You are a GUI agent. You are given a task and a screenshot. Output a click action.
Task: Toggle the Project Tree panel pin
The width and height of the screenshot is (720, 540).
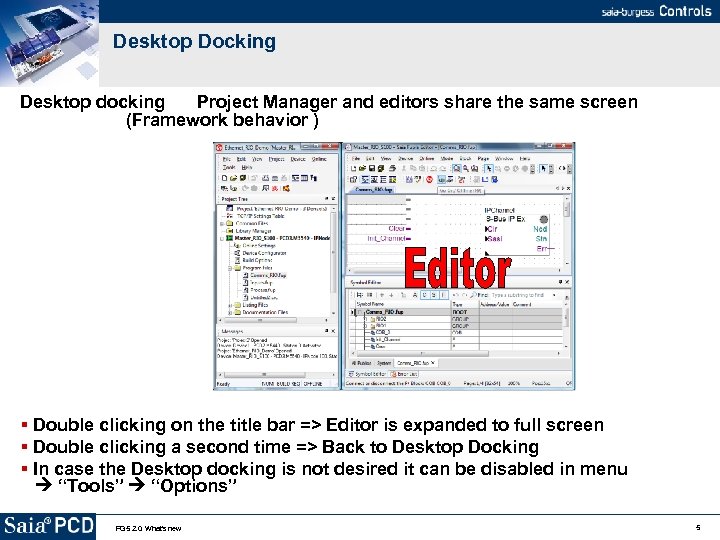(326, 199)
